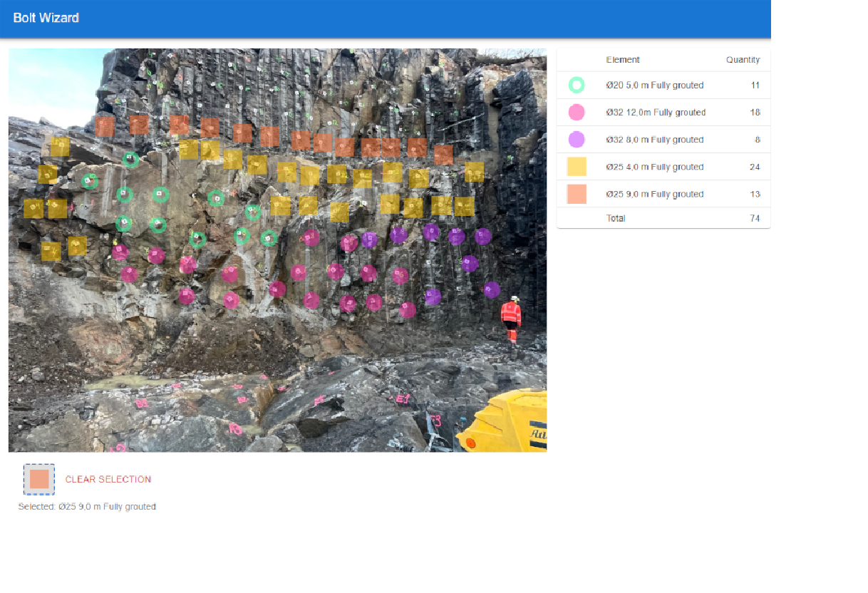Select the orange square legend icon
The height and width of the screenshot is (593, 868).
tap(577, 194)
